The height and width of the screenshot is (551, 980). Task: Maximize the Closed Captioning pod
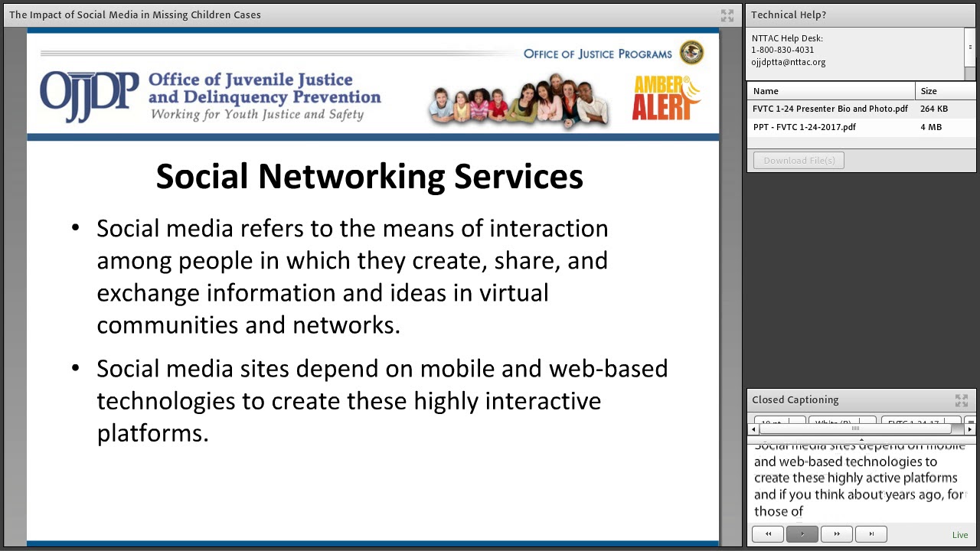pos(962,400)
